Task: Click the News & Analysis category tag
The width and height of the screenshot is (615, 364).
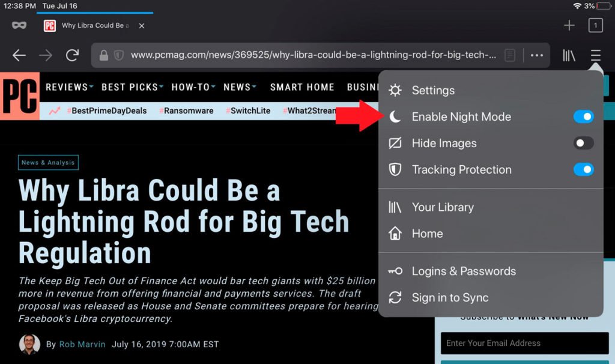Action: click(x=48, y=162)
